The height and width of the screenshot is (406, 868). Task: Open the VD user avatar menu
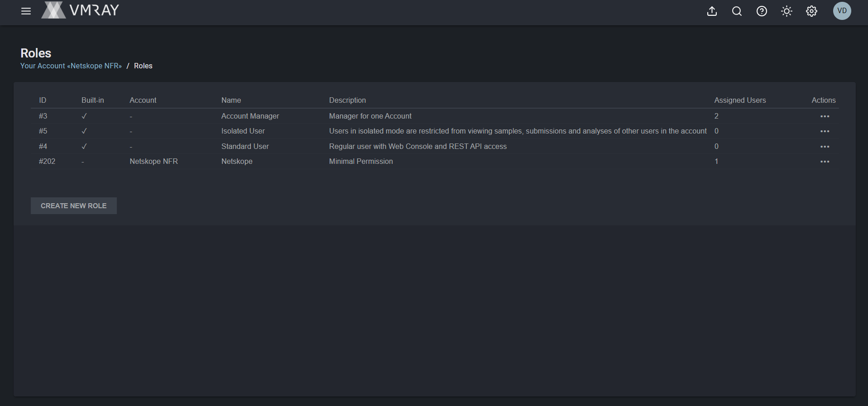(842, 11)
